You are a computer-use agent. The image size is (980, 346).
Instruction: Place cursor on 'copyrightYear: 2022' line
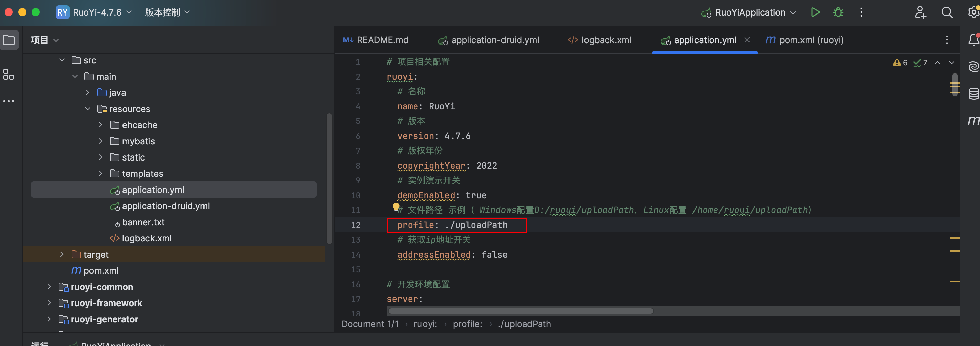447,166
